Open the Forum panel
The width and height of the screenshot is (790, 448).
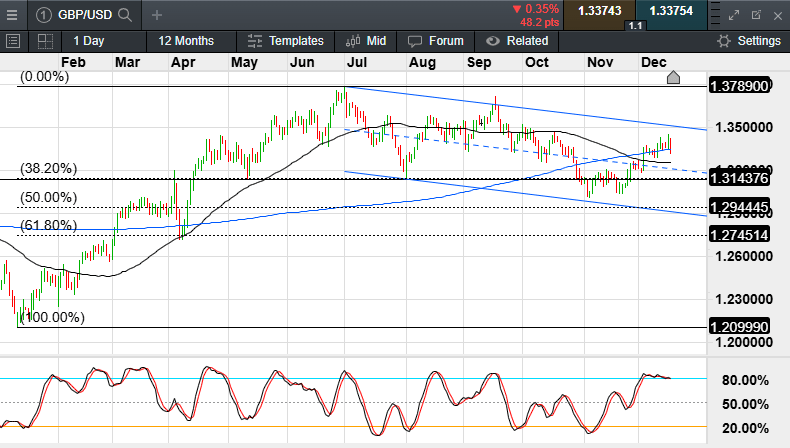point(436,41)
